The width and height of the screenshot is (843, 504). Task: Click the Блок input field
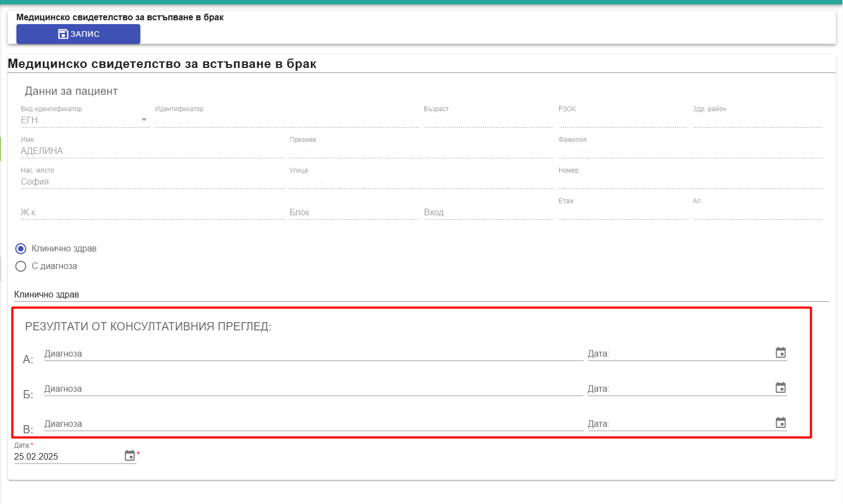coord(354,212)
